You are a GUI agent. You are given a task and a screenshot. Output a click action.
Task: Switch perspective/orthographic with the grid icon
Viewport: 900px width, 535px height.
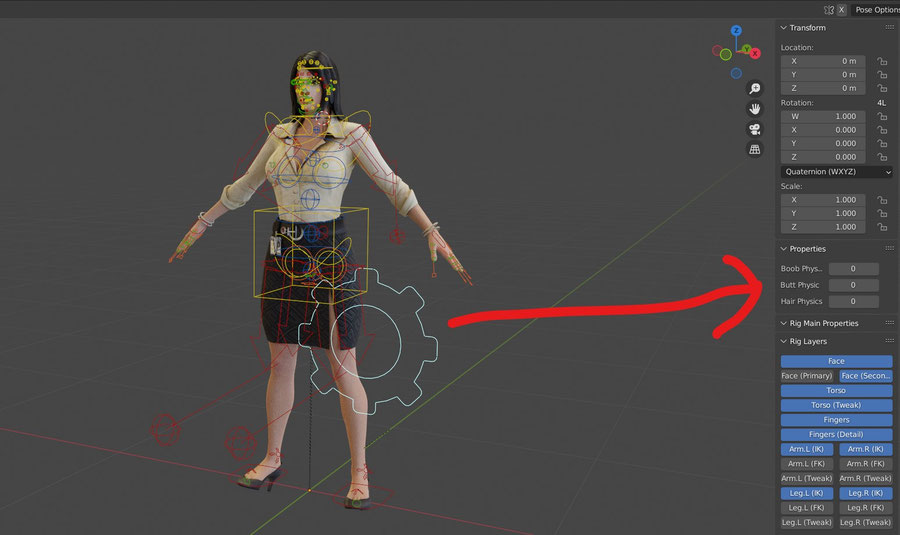click(755, 149)
